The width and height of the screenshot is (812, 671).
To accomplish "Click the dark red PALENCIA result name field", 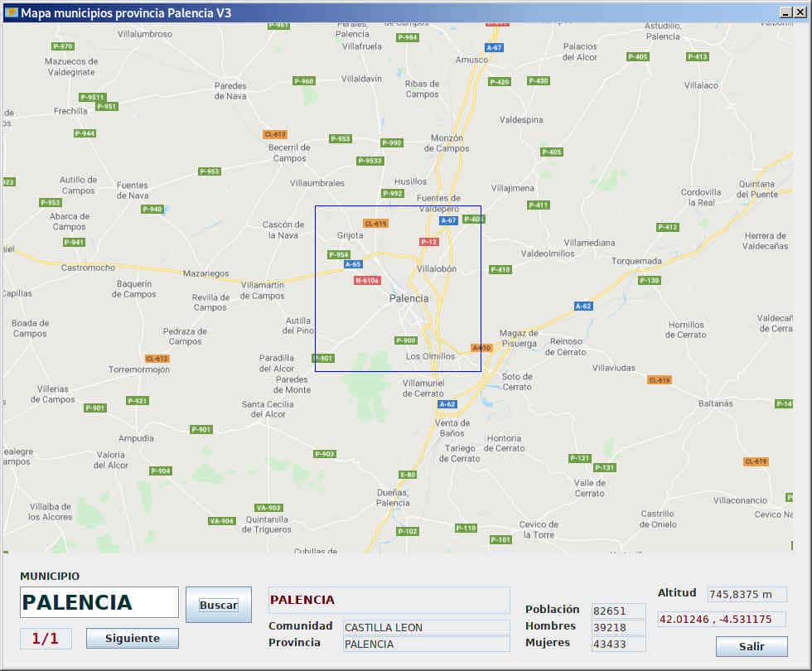I will point(389,600).
